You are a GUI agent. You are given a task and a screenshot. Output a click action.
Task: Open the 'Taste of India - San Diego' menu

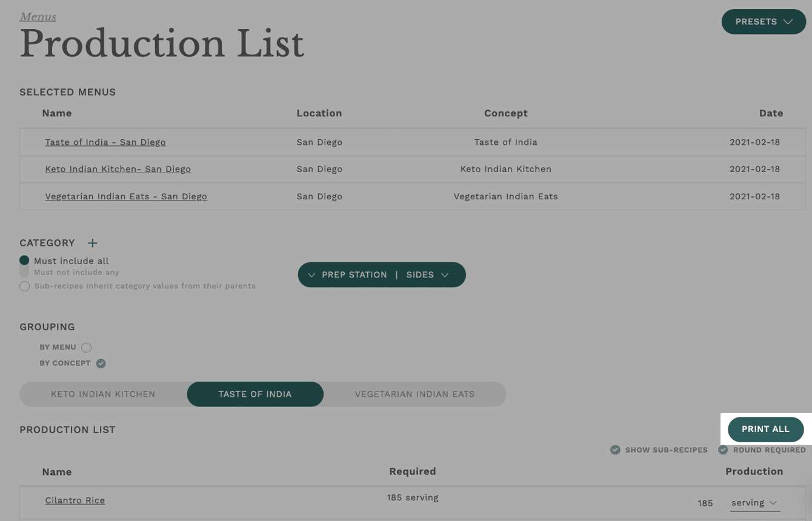105,142
